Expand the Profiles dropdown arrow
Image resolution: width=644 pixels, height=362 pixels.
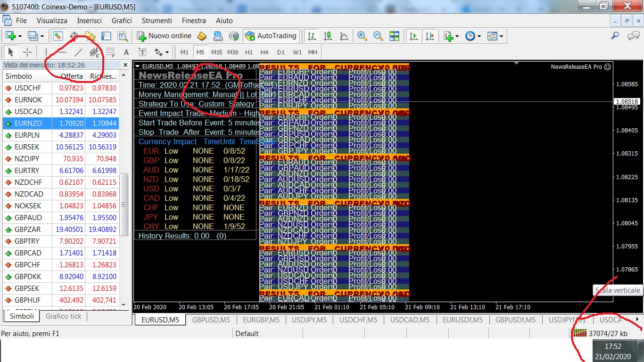tap(42, 36)
